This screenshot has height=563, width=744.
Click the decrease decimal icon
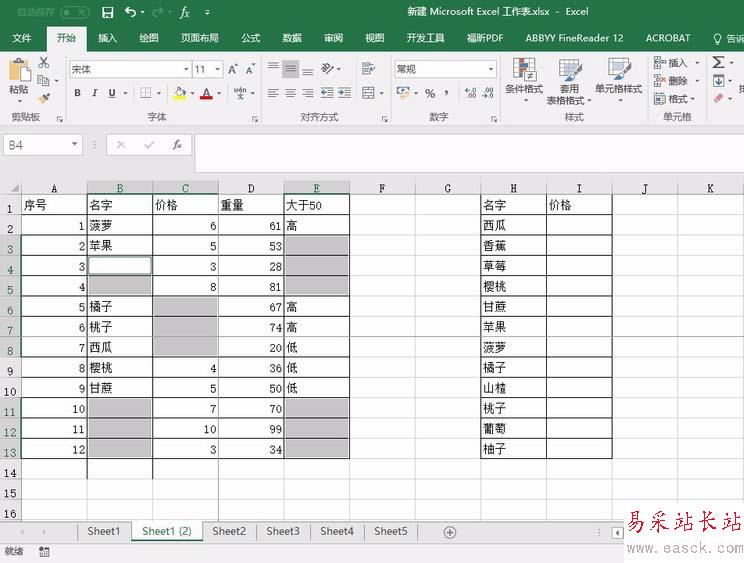pyautogui.click(x=488, y=93)
